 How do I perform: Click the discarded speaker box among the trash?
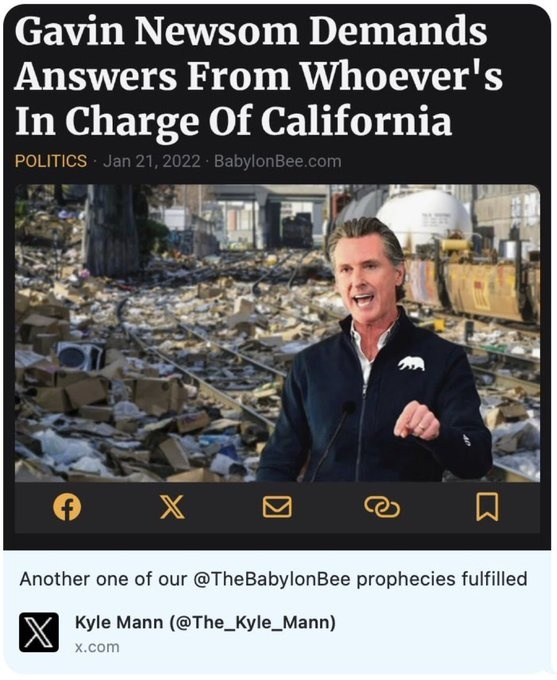(x=80, y=356)
